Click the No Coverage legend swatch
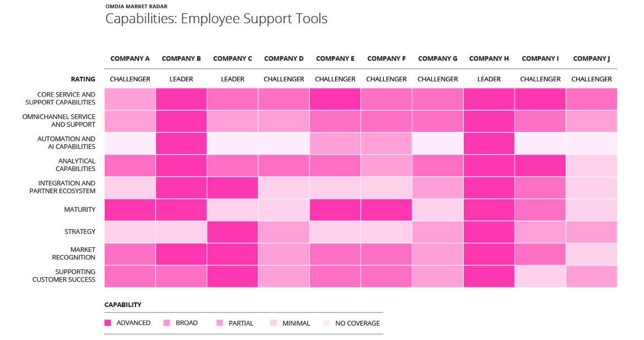 pos(326,323)
